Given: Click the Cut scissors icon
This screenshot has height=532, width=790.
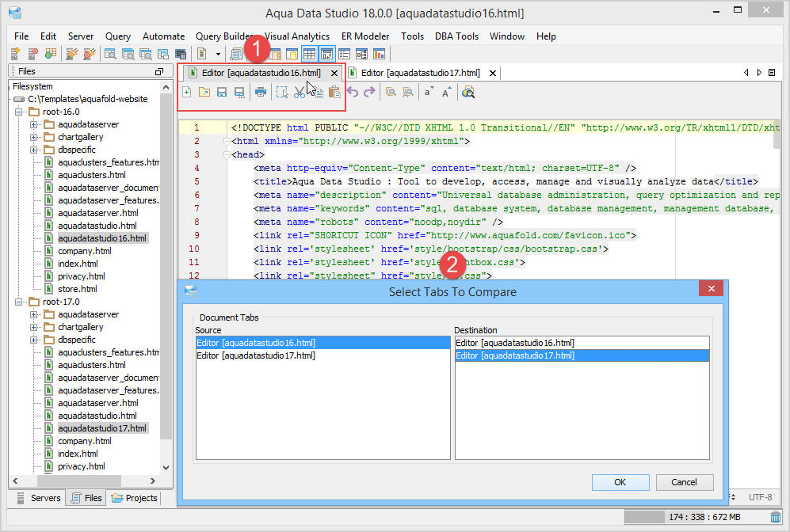Looking at the screenshot, I should pyautogui.click(x=300, y=93).
